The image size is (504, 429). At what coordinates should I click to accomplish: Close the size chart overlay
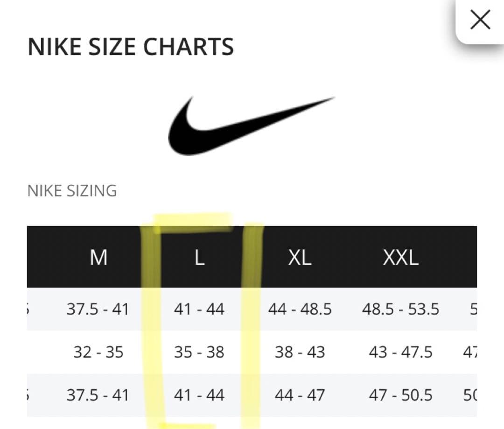point(480,20)
